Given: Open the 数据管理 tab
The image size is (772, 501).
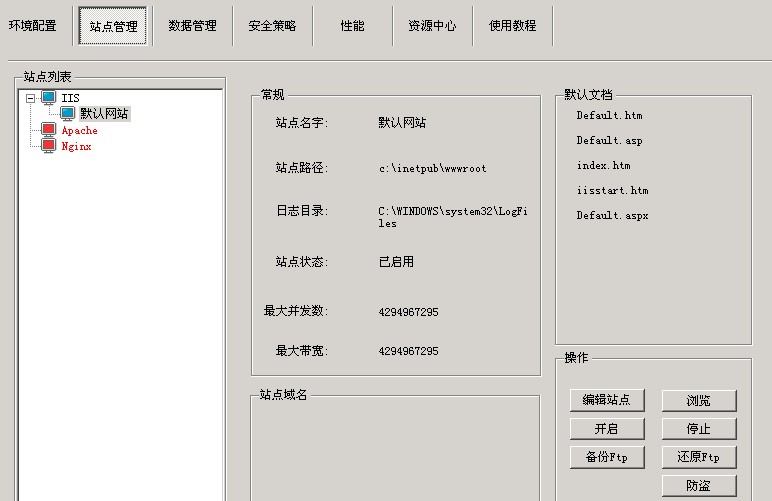Looking at the screenshot, I should point(193,26).
